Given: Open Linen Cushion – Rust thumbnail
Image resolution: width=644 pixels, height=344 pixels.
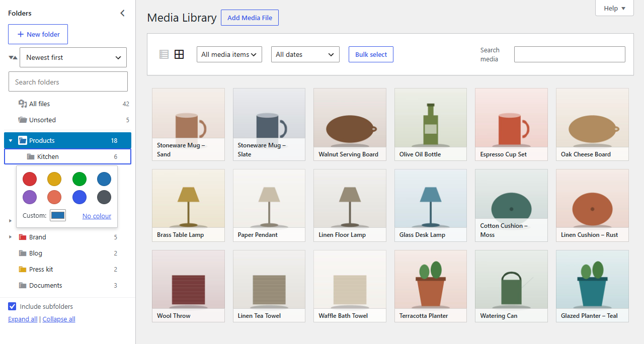Looking at the screenshot, I should [x=592, y=205].
